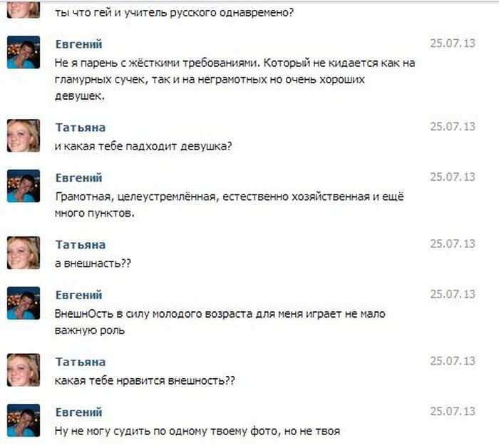Screen dimensions: 499x448
Task: Select the message about 'гламурных сучек'
Action: (x=235, y=79)
